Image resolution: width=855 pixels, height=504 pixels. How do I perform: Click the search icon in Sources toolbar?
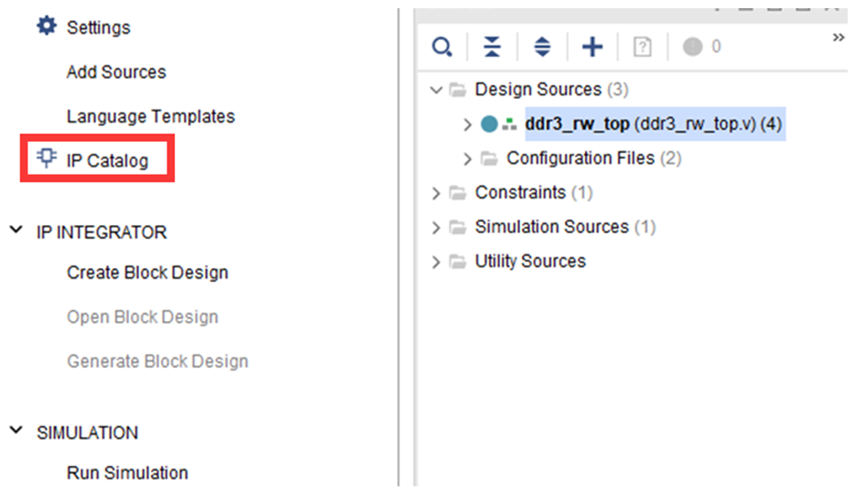[442, 47]
